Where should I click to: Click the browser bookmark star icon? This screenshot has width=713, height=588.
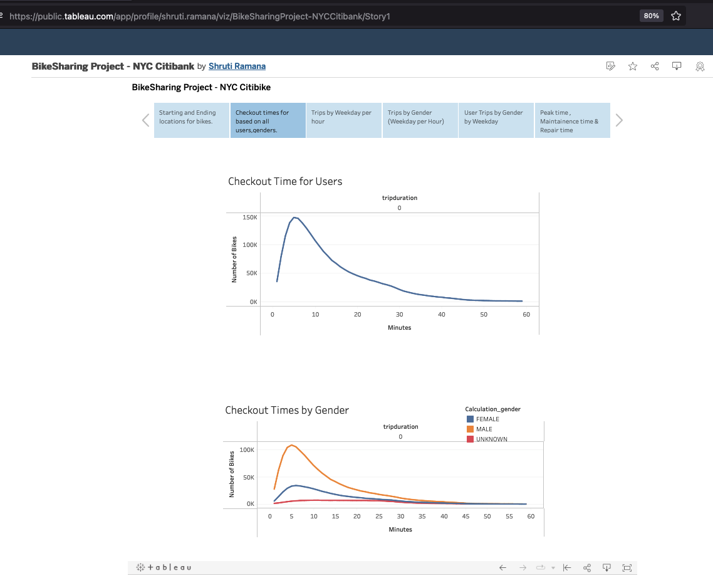[x=675, y=16]
